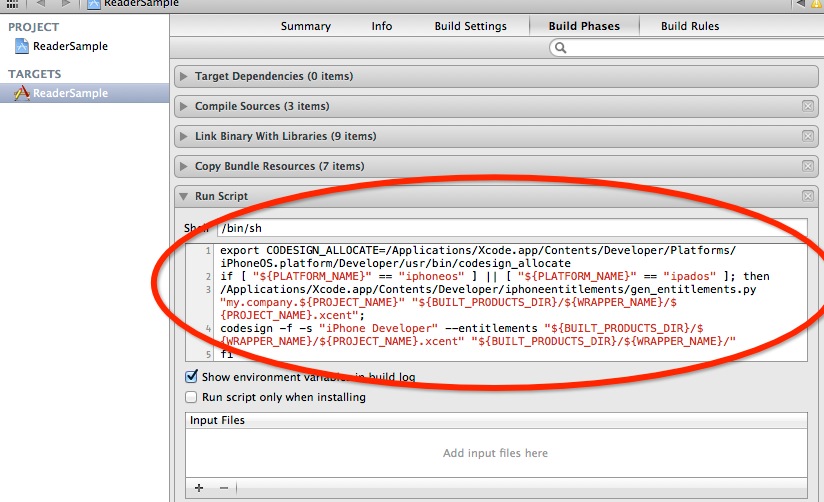Remove the Compile Sources phase via its X

click(808, 106)
